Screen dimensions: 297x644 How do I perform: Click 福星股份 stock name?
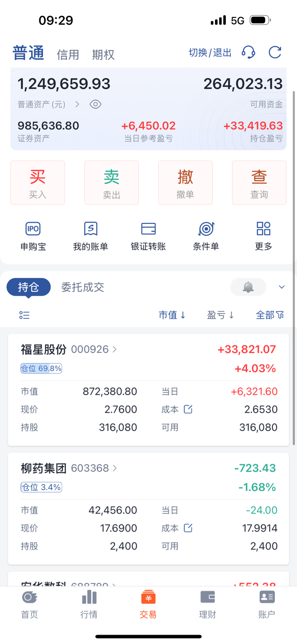44,349
